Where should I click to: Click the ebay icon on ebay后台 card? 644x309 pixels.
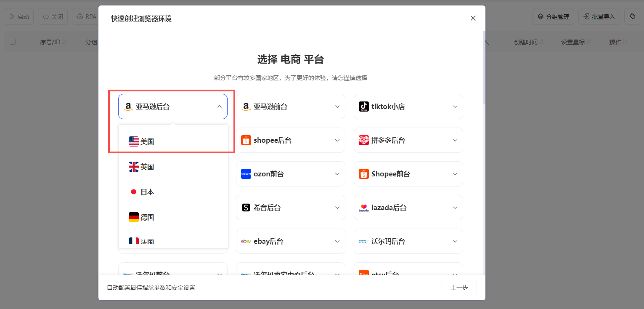point(246,241)
